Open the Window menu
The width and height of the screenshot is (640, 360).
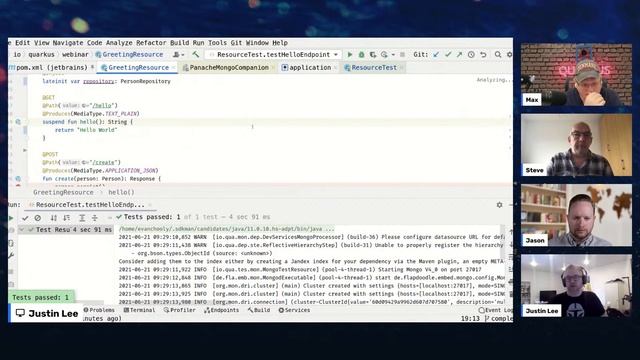coord(257,42)
